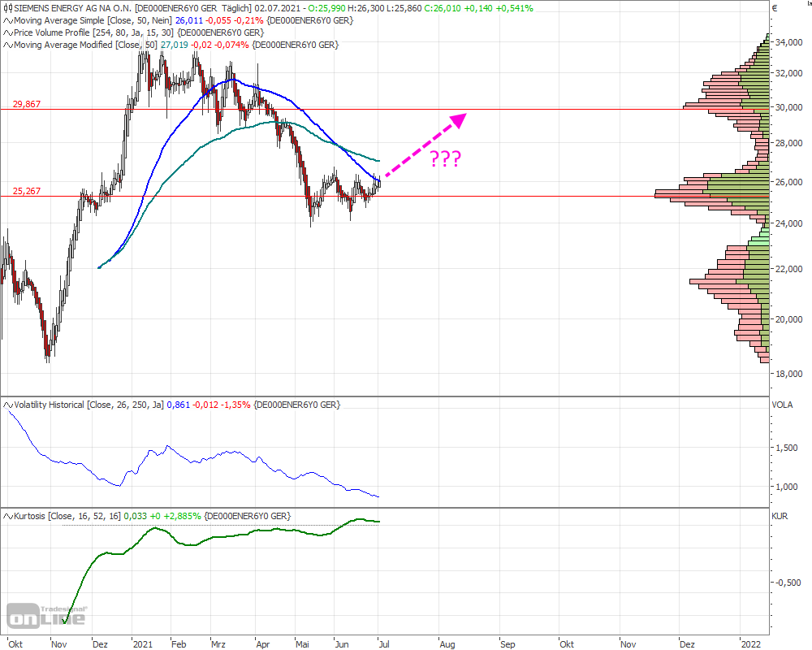Image resolution: width=812 pixels, height=650 pixels.
Task: Click the Apr label on time axis
Action: (263, 644)
